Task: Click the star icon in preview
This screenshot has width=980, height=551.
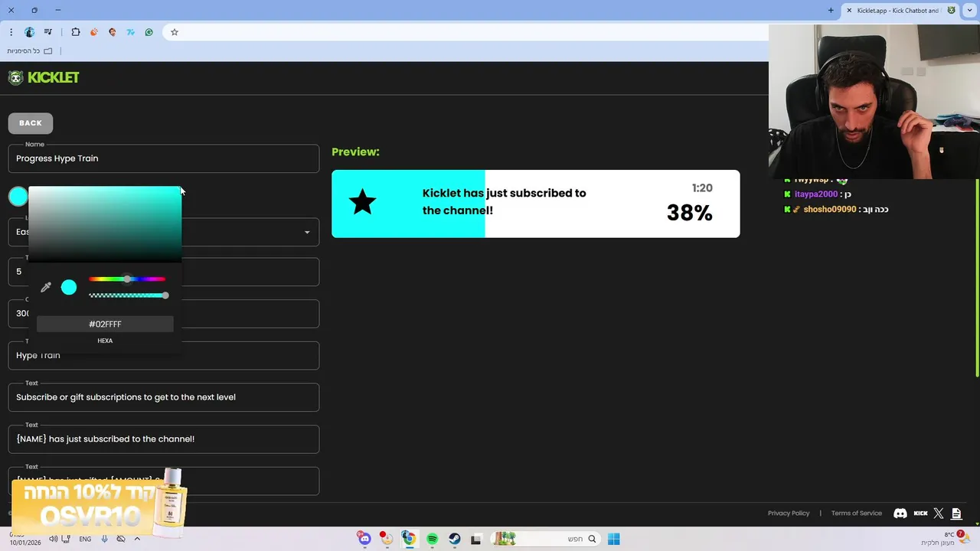Action: point(362,203)
